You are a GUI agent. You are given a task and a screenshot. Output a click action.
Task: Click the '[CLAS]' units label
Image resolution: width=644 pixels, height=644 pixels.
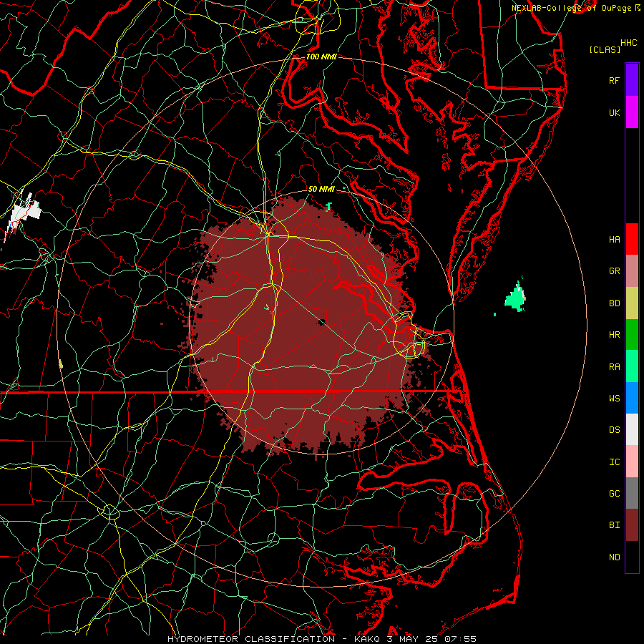pyautogui.click(x=605, y=49)
